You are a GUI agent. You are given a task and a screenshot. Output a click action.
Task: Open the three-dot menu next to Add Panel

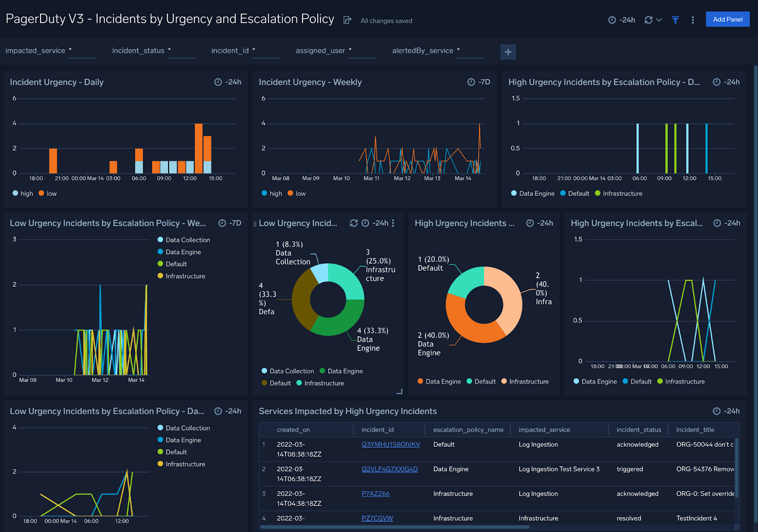[693, 19]
